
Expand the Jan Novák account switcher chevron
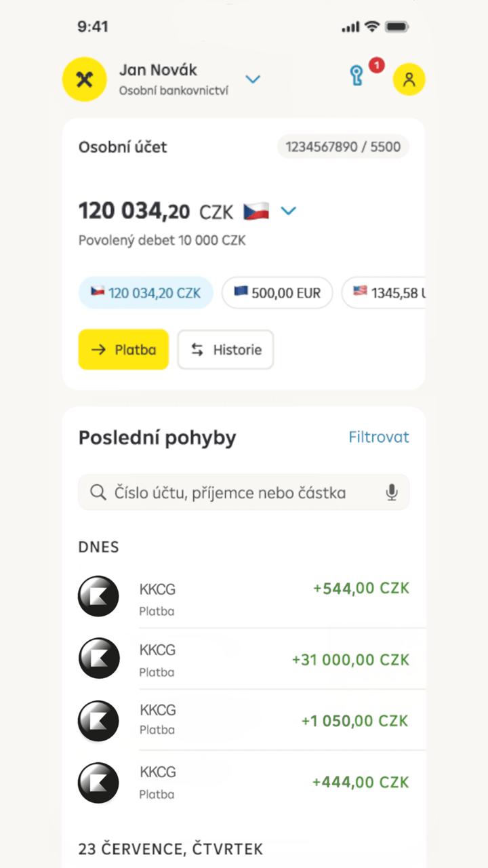(x=253, y=79)
